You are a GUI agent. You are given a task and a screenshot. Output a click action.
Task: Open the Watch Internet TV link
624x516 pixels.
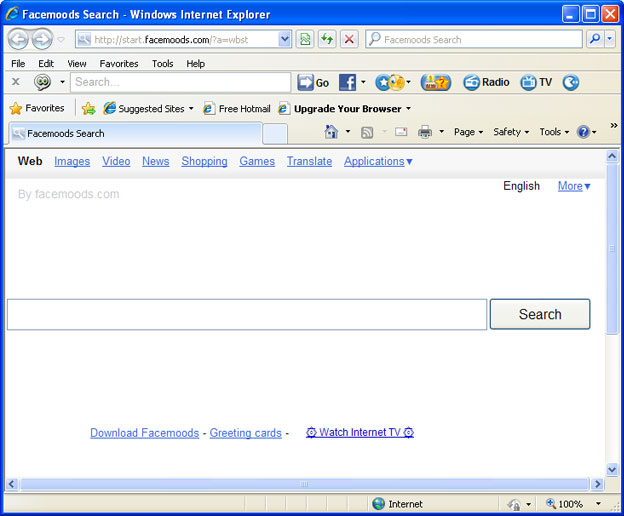(360, 432)
